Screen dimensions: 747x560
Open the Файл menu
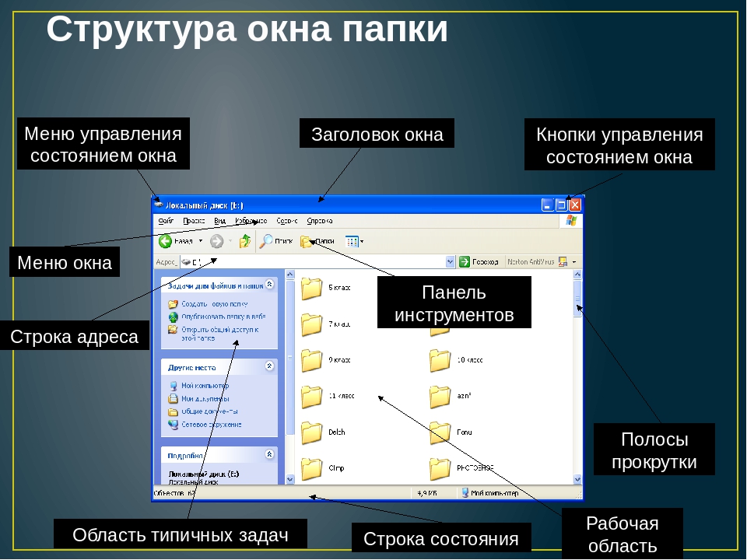pyautogui.click(x=166, y=221)
